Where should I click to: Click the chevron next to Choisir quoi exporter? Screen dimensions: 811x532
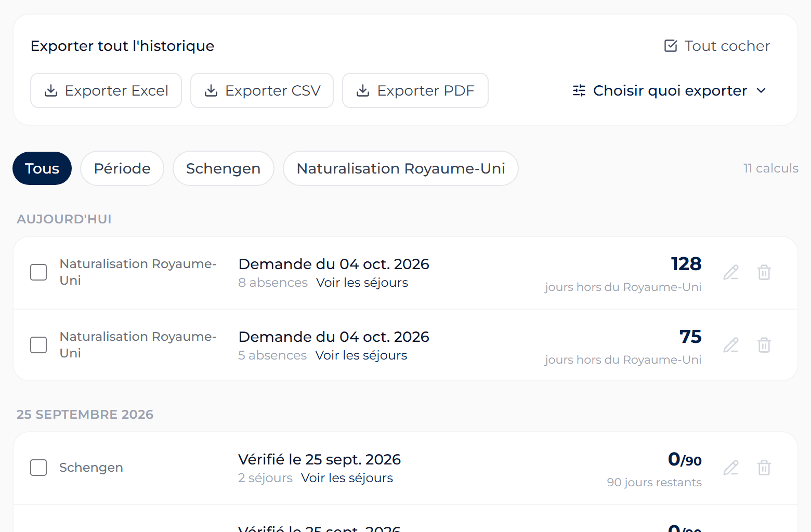[761, 90]
